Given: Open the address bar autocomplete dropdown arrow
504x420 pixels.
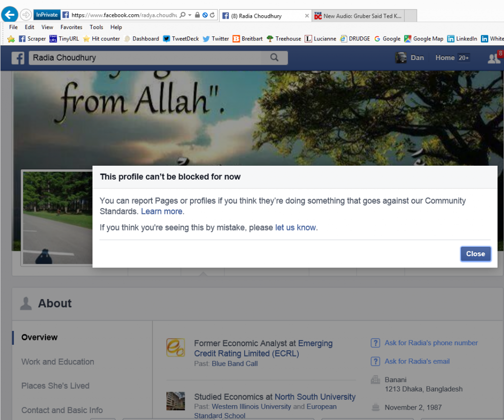Looking at the screenshot, I should click(190, 15).
